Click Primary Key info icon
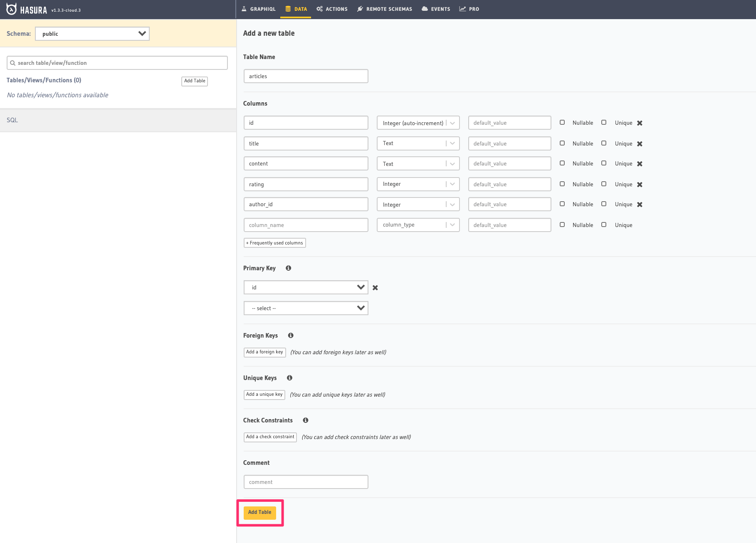This screenshot has height=543, width=756. 288,268
